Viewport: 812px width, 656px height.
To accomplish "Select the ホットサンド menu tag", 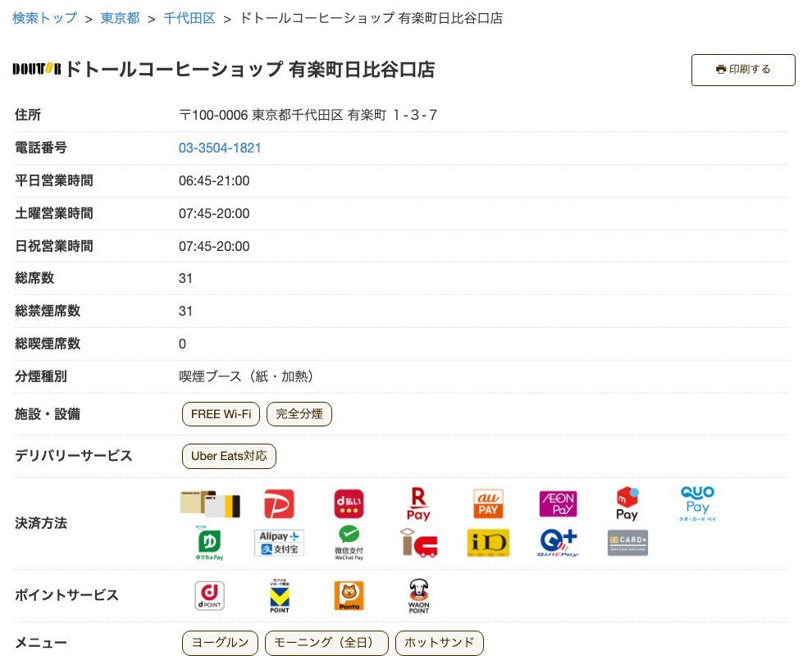I will click(439, 643).
